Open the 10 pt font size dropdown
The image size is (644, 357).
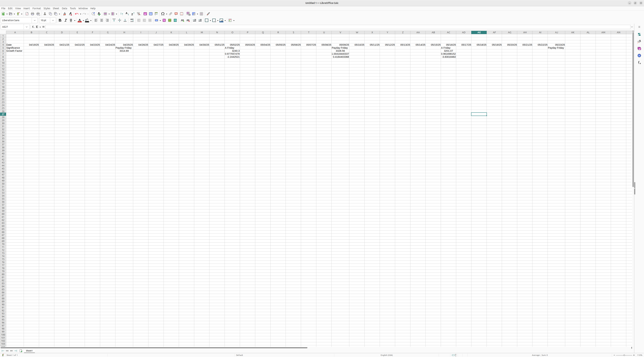click(x=53, y=20)
